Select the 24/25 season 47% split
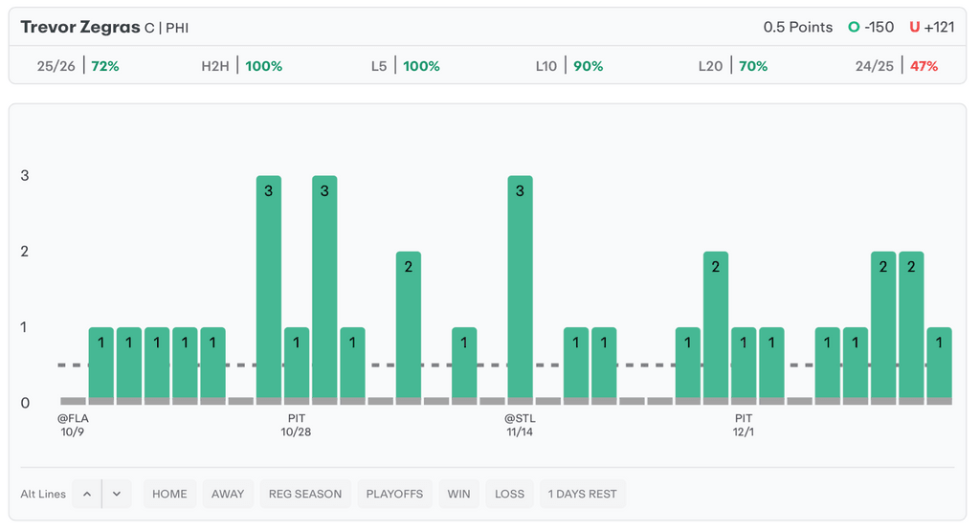 coord(897,66)
